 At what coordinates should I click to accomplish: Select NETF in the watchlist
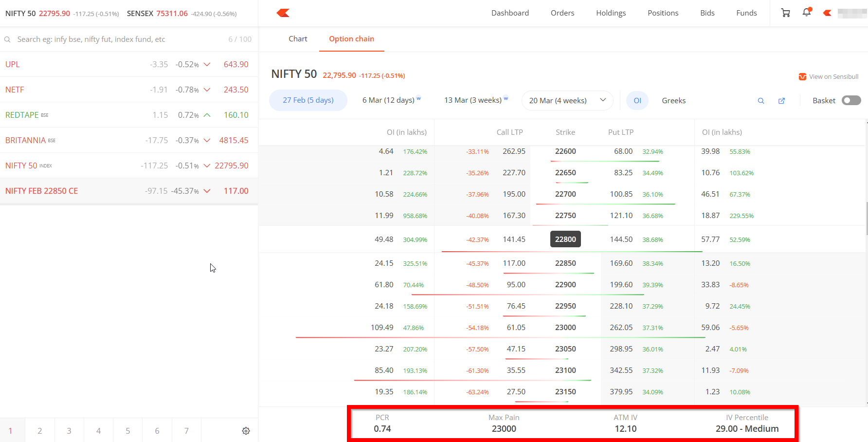pyautogui.click(x=129, y=90)
